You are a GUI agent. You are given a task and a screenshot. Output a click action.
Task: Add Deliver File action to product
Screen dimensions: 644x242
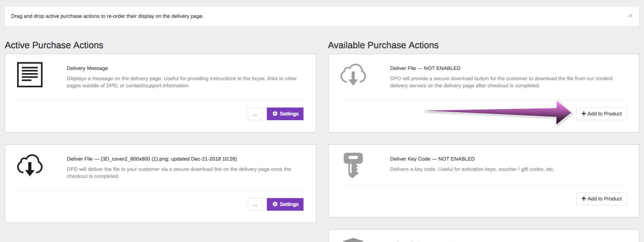tap(601, 114)
